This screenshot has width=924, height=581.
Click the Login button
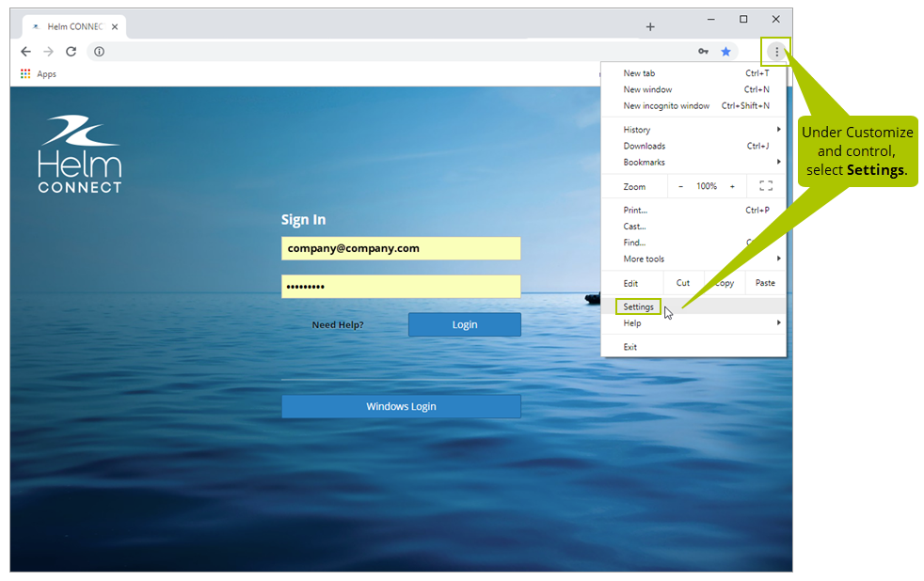point(464,324)
